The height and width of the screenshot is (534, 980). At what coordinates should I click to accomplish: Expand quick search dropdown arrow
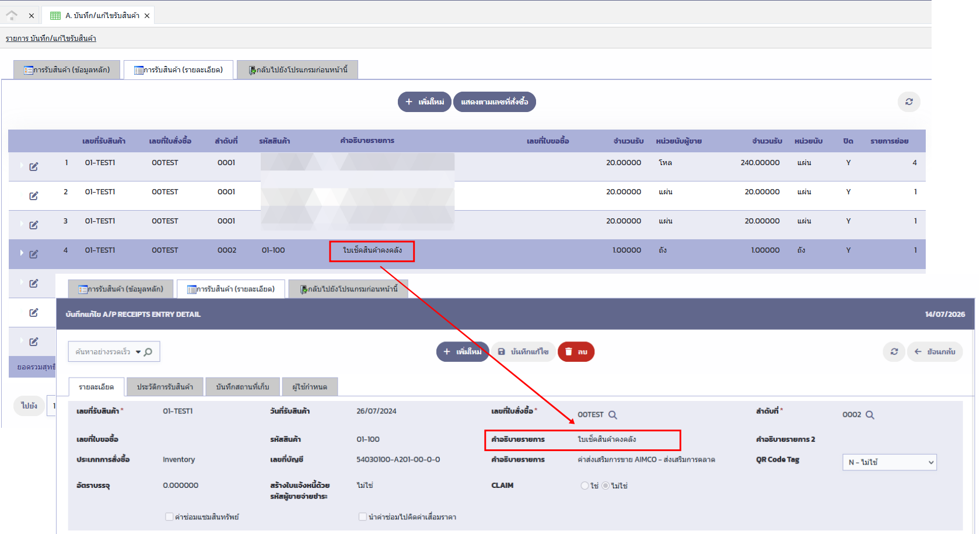[138, 352]
